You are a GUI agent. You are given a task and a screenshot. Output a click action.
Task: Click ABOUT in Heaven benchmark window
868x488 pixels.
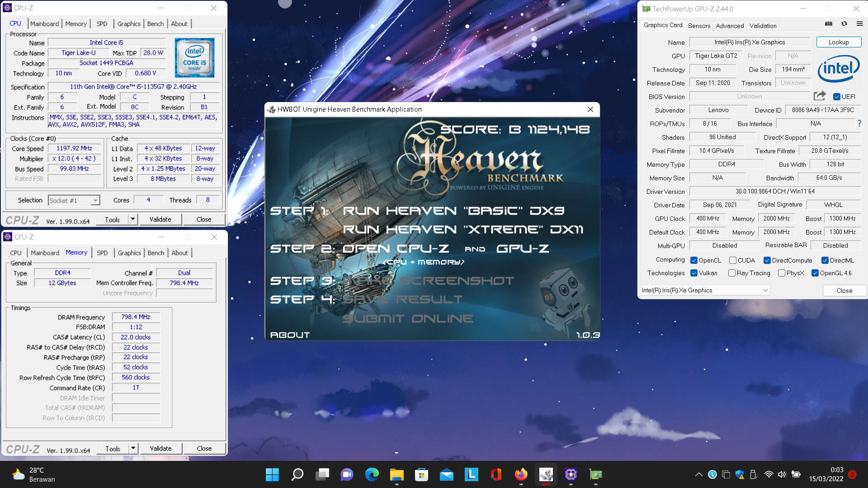(x=290, y=335)
